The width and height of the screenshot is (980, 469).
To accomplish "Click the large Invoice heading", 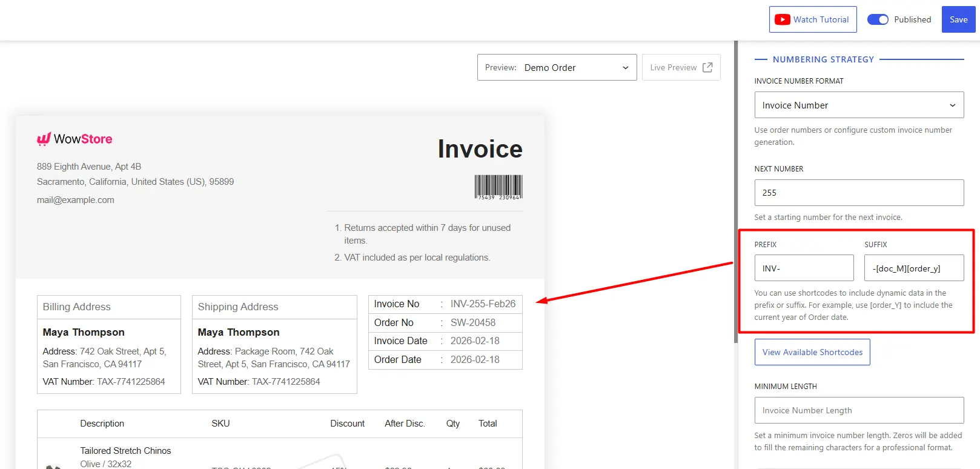I will (x=480, y=149).
